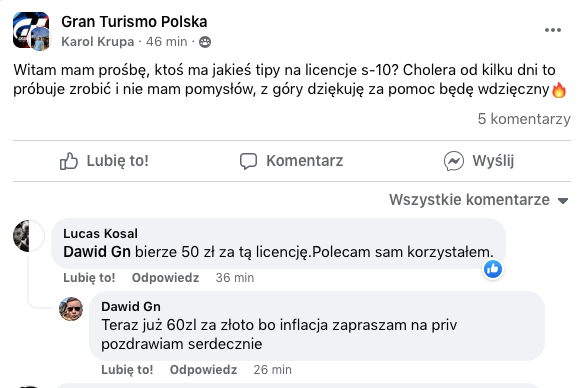The height and width of the screenshot is (388, 580).
Task: Reply to Lucas Kosal's comment via Odpowiedz
Action: [165, 278]
